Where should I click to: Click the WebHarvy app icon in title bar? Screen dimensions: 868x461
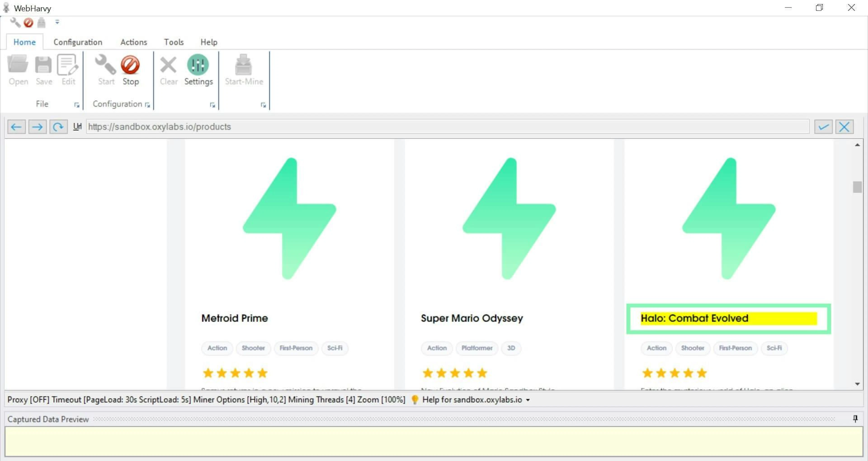coord(6,7)
